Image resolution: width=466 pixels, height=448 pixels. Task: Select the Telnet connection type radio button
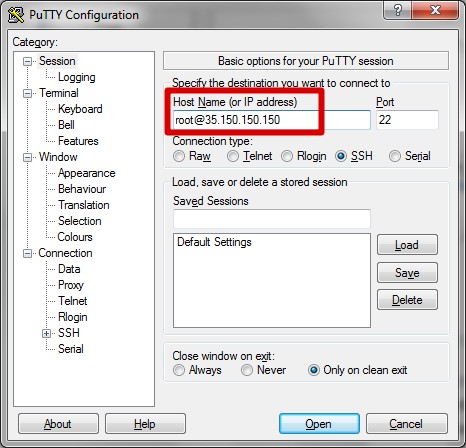(x=233, y=156)
